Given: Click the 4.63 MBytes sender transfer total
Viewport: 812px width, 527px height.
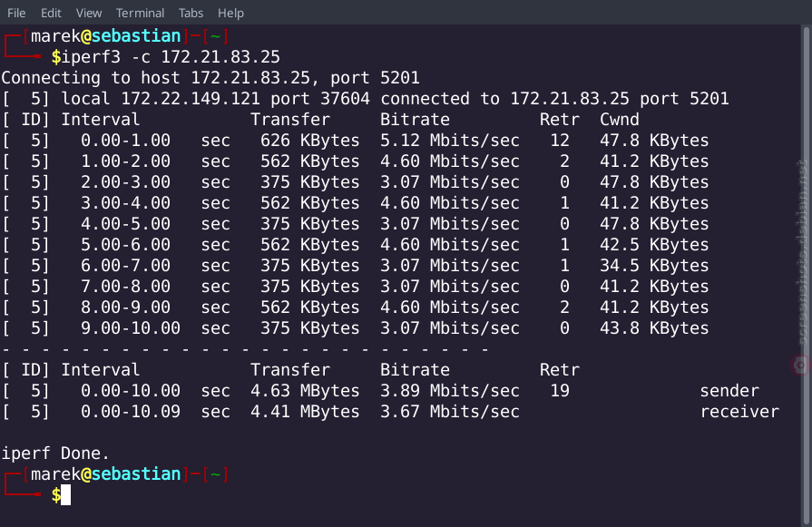Looking at the screenshot, I should pos(305,391).
